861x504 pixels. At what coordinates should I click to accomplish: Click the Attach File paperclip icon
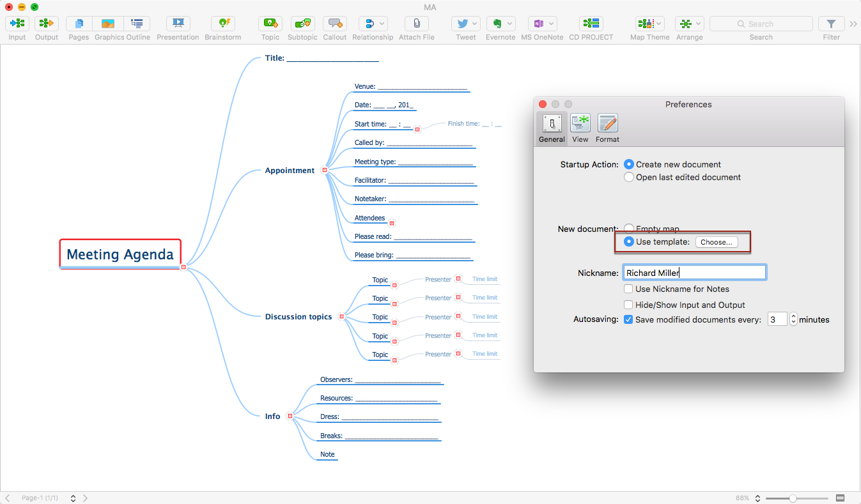tap(416, 24)
